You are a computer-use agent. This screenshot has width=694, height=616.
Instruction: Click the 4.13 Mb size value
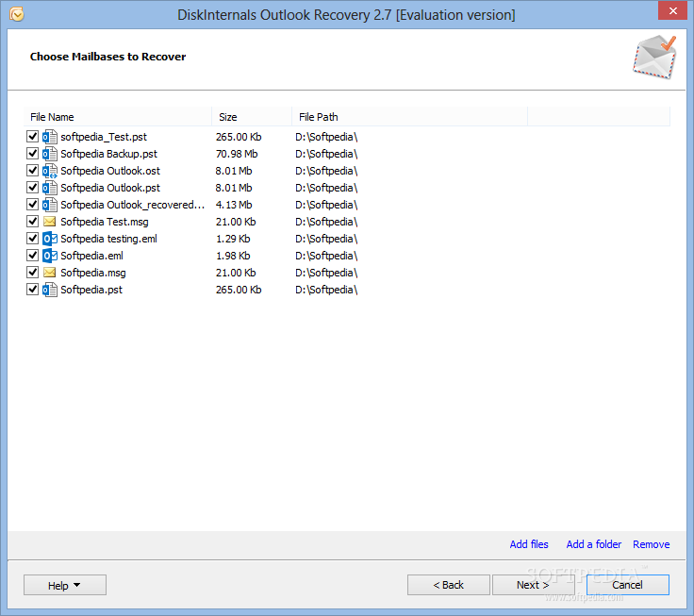click(234, 205)
